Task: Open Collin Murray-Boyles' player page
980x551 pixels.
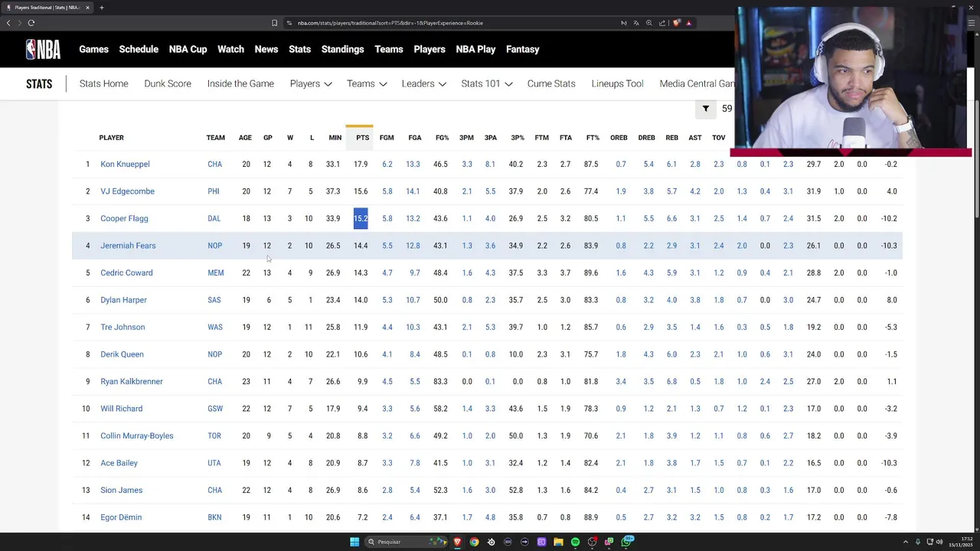Action: pyautogui.click(x=136, y=436)
